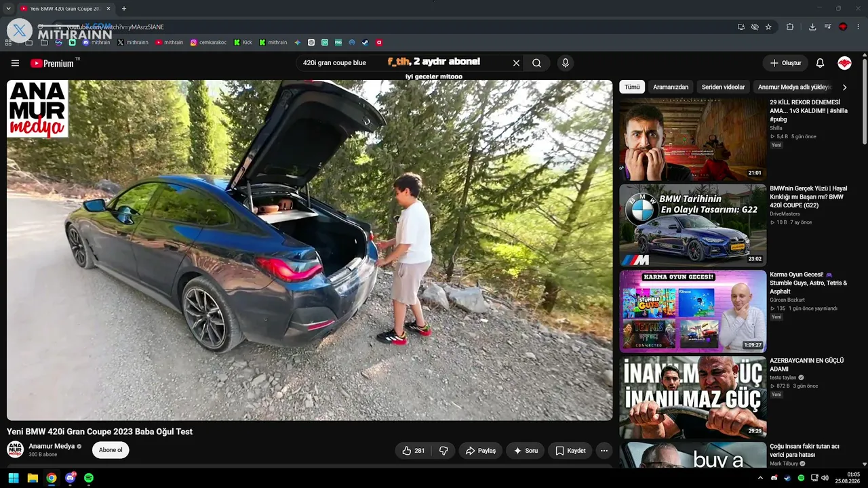
Task: Subscribe with the Abone ol button
Action: coord(111,450)
